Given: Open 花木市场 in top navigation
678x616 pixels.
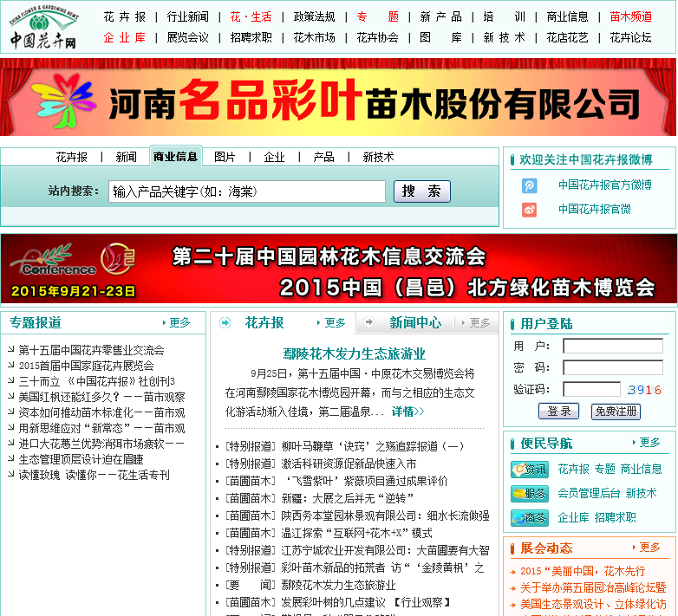Looking at the screenshot, I should click(x=315, y=37).
